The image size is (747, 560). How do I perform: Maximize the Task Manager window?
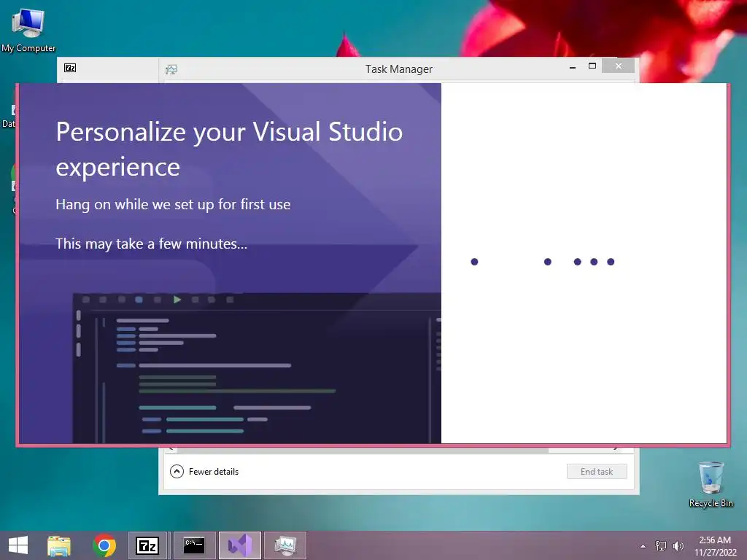tap(592, 66)
